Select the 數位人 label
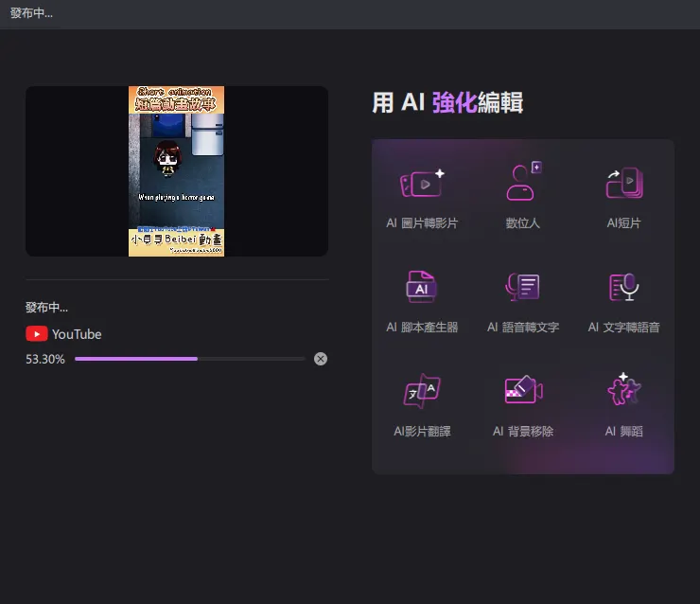700x604 pixels. click(x=523, y=222)
